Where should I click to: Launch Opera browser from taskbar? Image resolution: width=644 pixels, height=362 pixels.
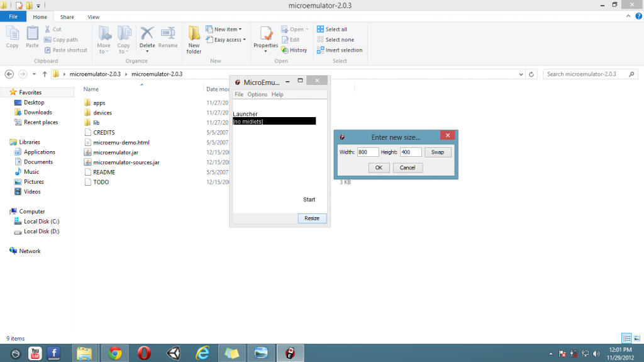click(144, 353)
